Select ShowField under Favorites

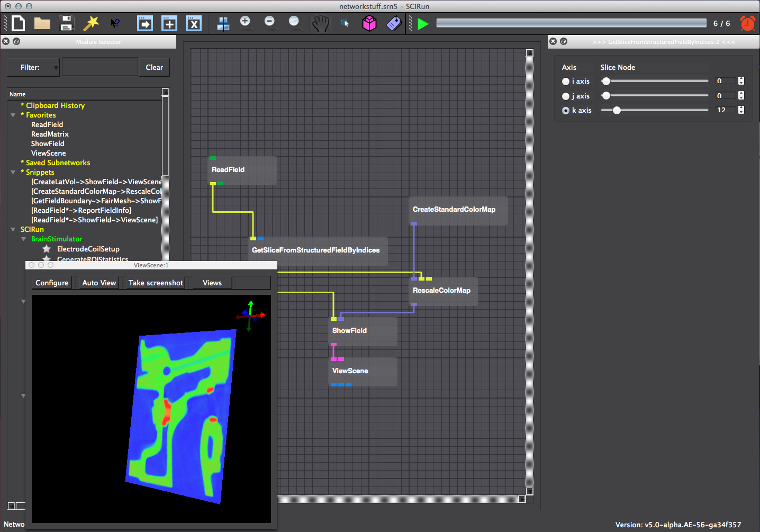coord(48,143)
